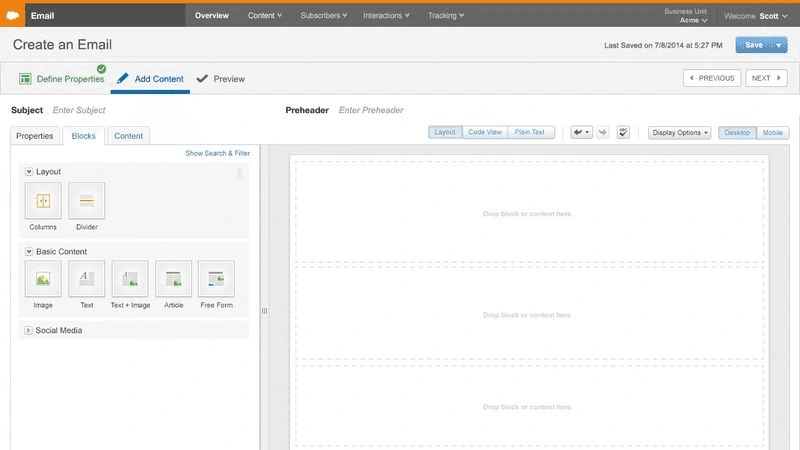
Task: Pick the Image content block
Action: [x=43, y=279]
